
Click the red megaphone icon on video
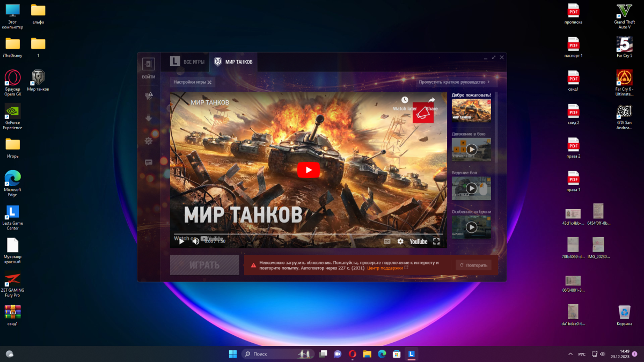[x=423, y=113]
